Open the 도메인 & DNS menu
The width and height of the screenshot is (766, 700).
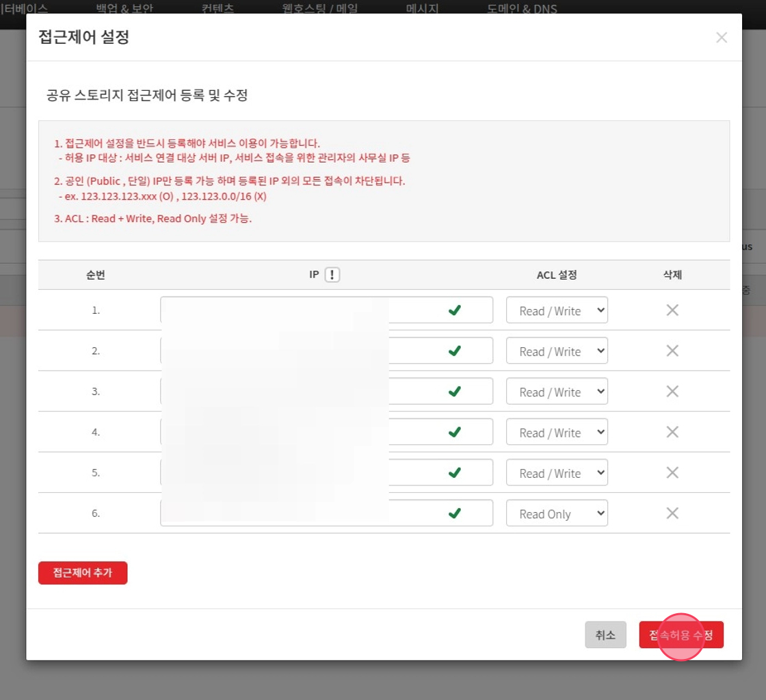coord(523,8)
